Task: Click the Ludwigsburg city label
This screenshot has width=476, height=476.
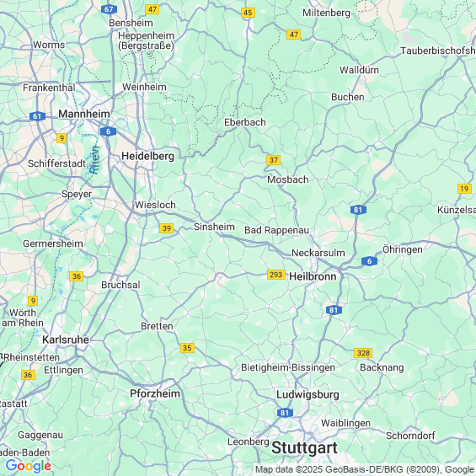Action: (x=308, y=394)
